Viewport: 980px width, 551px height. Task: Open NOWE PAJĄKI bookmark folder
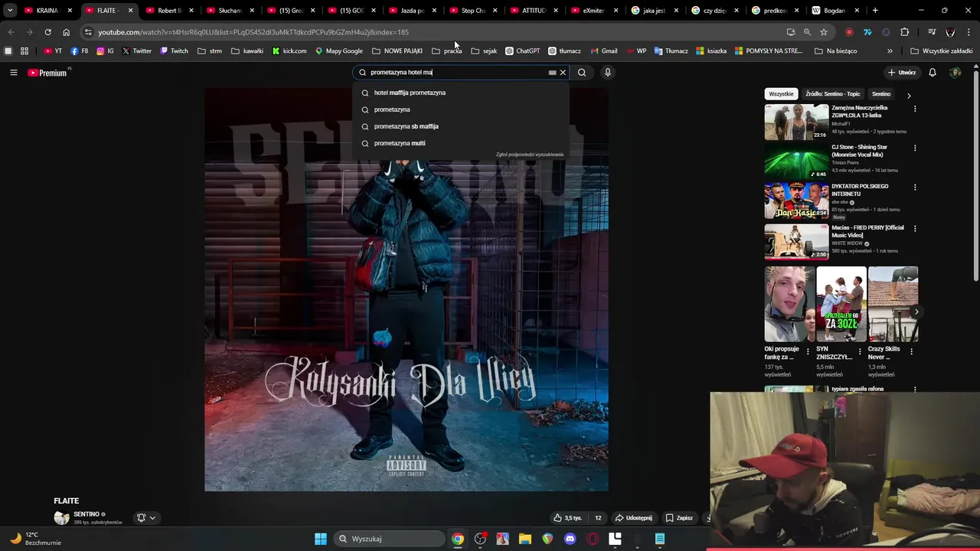coord(397,51)
